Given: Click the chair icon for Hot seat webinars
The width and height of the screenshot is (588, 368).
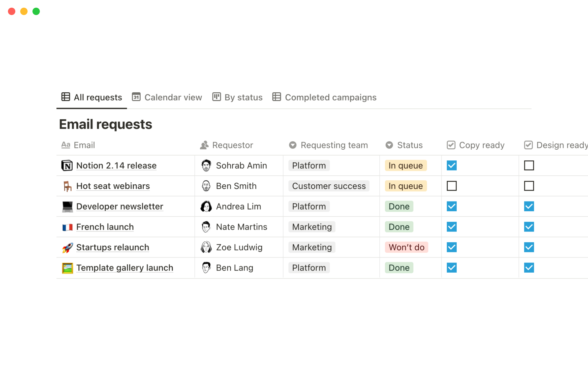Looking at the screenshot, I should [x=67, y=186].
